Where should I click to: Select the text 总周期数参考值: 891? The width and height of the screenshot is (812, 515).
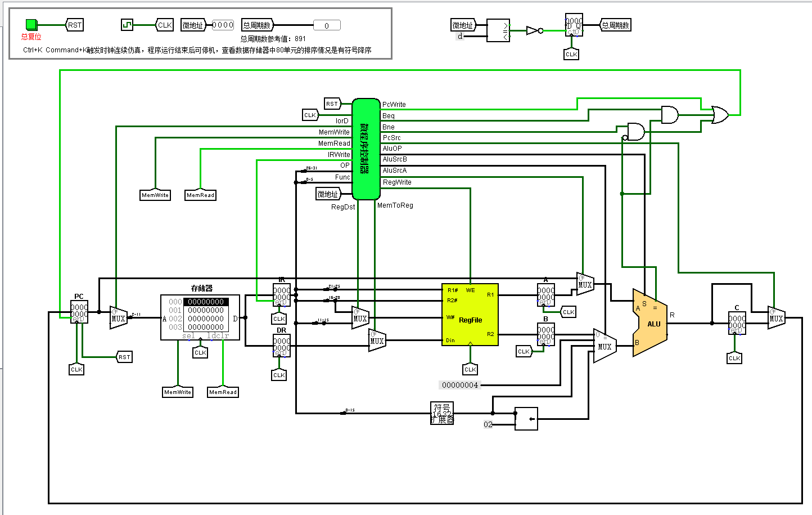(x=273, y=39)
